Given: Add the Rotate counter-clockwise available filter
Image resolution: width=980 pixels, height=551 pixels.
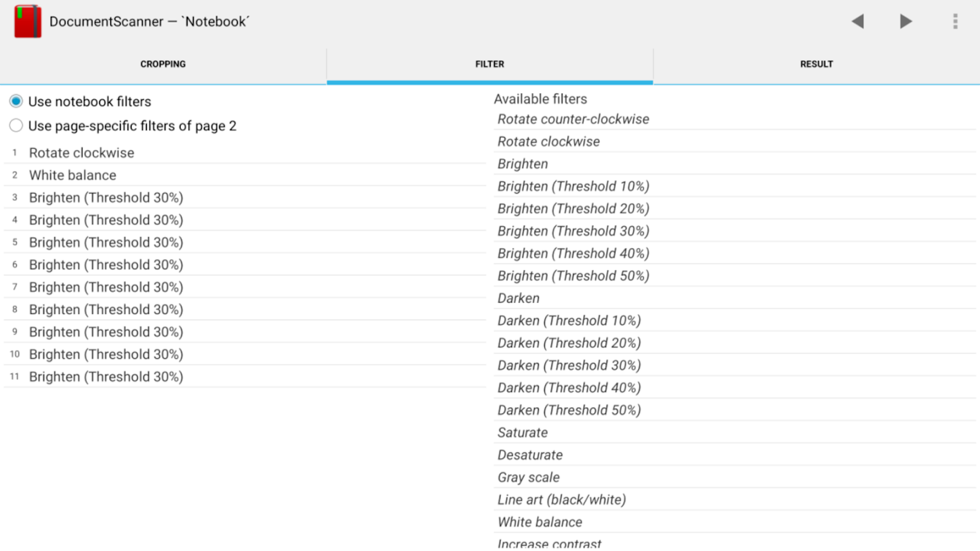Looking at the screenshot, I should [x=573, y=119].
